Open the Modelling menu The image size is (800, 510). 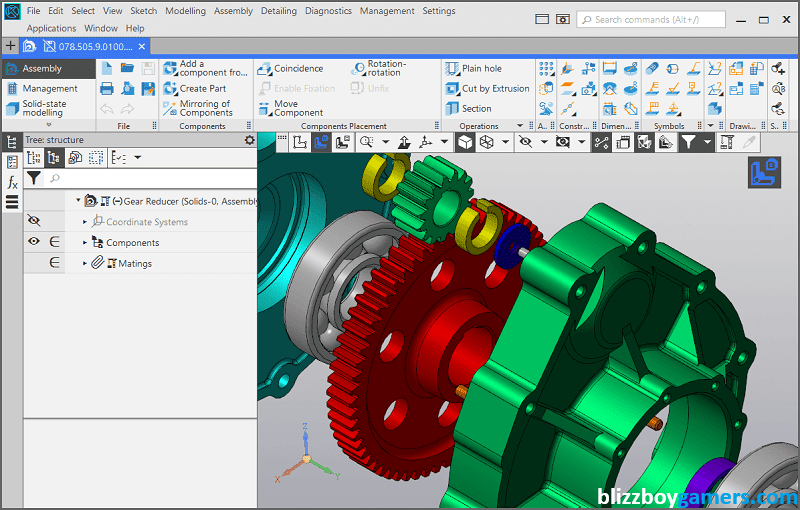pyautogui.click(x=185, y=11)
